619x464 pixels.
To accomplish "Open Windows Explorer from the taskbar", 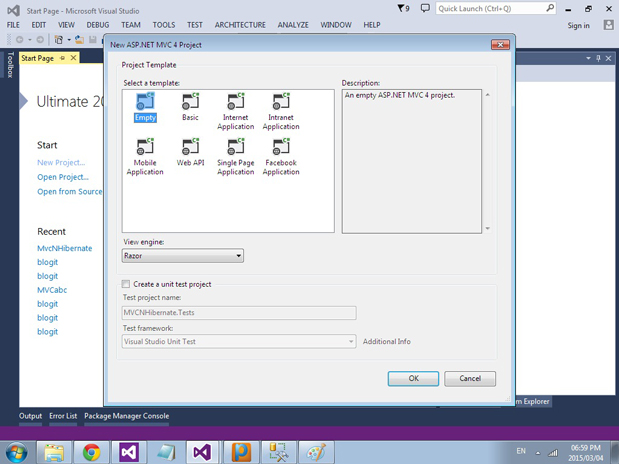I will tap(54, 452).
